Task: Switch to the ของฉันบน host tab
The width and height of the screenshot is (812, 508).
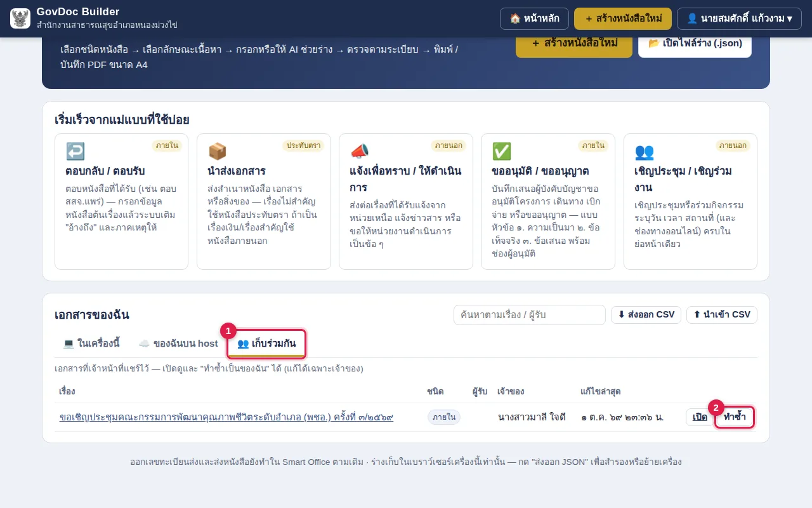Action: 178,344
